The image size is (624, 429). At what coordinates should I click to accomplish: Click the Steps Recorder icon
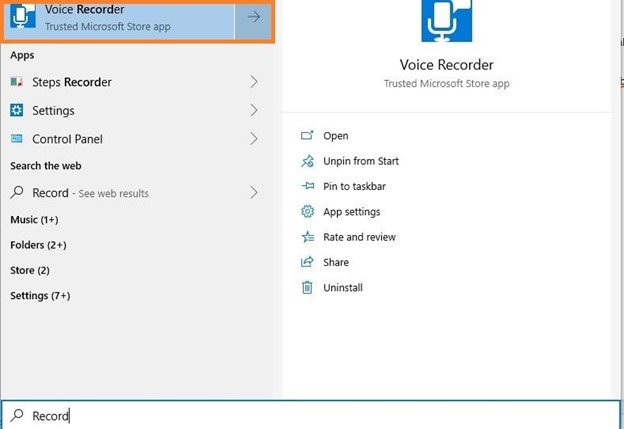point(16,82)
